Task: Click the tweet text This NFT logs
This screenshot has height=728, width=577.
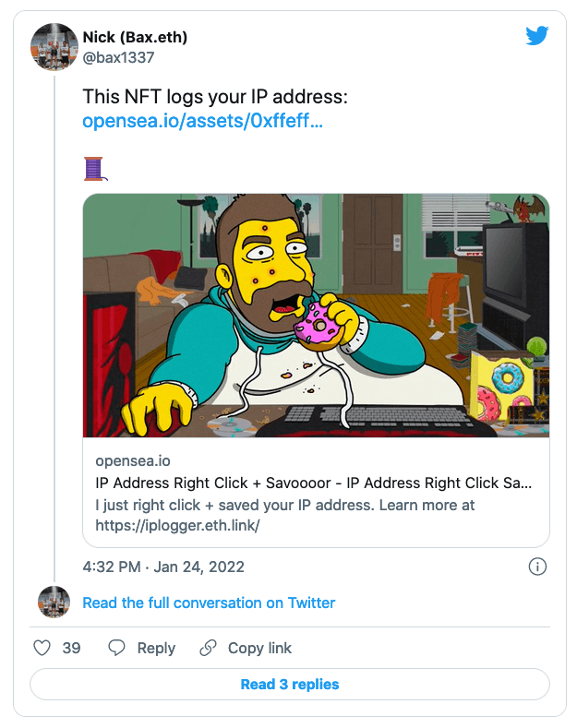Action: click(214, 97)
